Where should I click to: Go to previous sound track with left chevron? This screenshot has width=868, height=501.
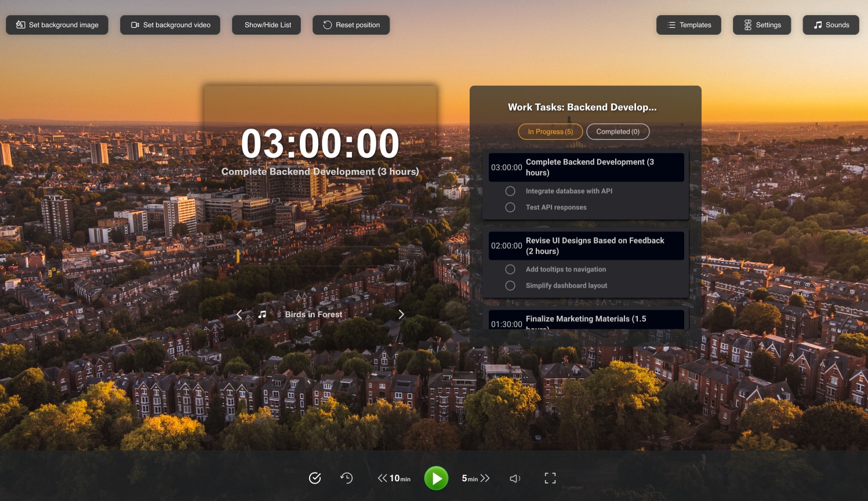(x=239, y=314)
